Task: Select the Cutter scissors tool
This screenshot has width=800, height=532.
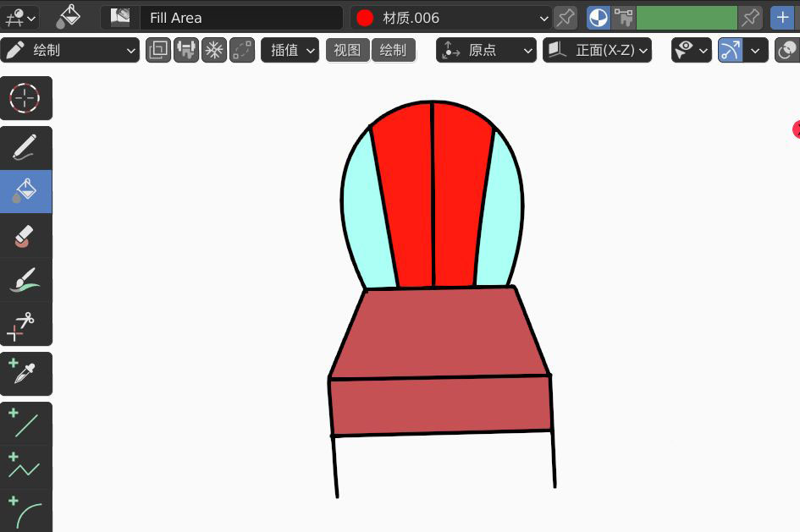Action: (x=25, y=325)
